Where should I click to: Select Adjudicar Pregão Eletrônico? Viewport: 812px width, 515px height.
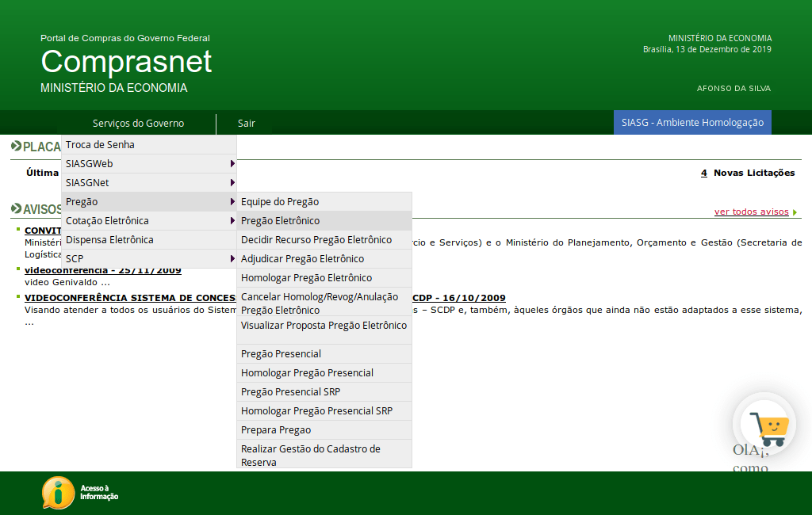coord(324,259)
